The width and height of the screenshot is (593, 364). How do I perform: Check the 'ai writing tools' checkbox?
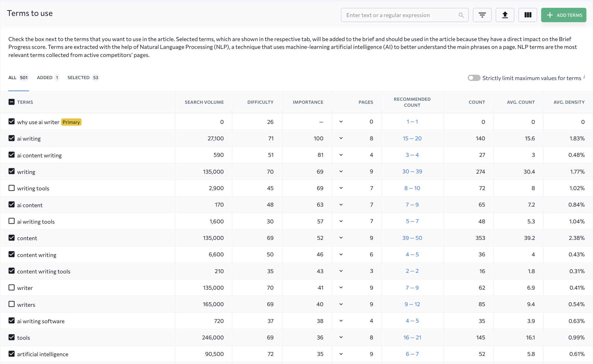[x=11, y=221]
